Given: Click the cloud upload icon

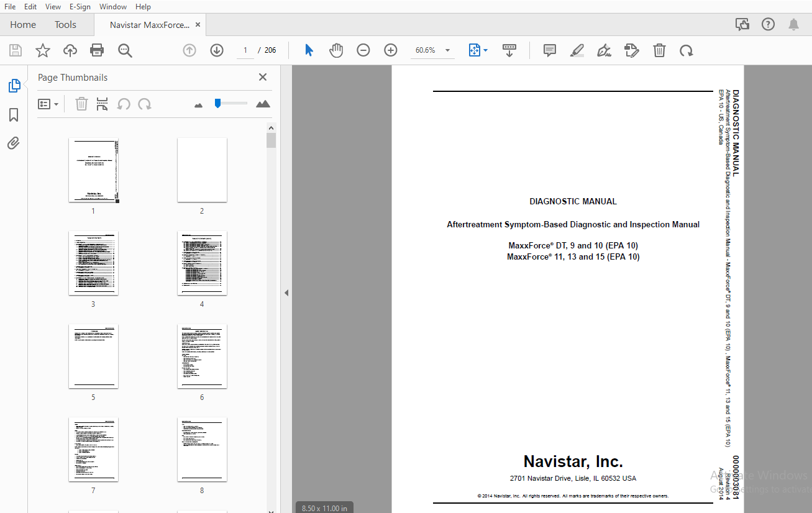Looking at the screenshot, I should click(70, 50).
